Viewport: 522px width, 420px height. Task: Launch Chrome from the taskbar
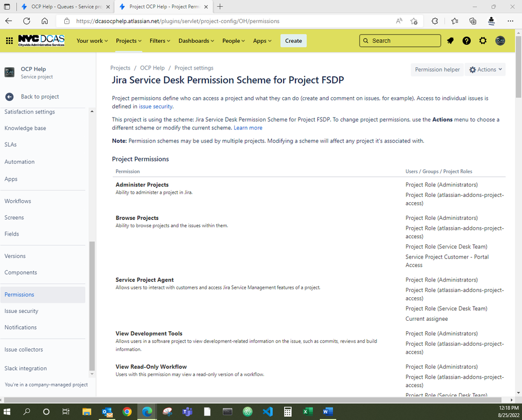127,412
